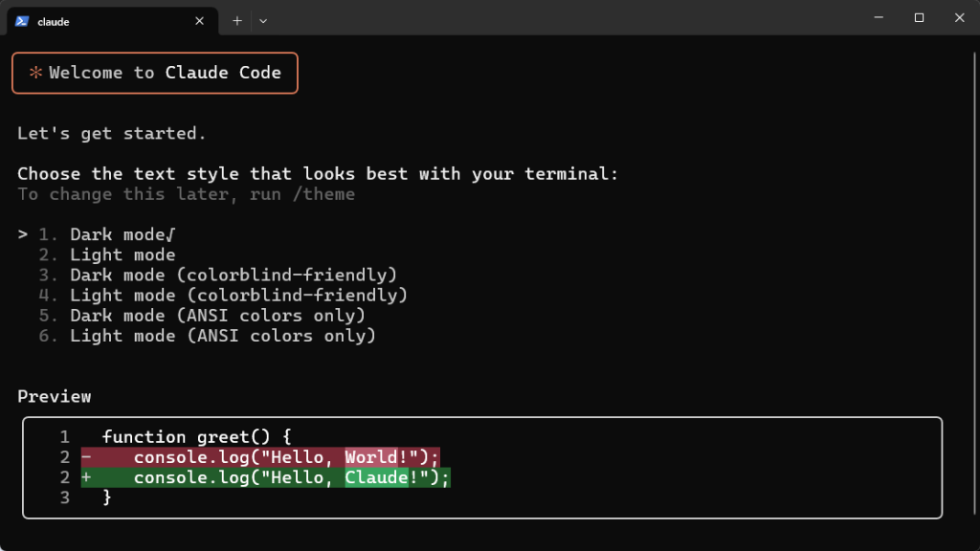Select Light mode (colorblind-friendly) option
980x551 pixels.
point(223,296)
